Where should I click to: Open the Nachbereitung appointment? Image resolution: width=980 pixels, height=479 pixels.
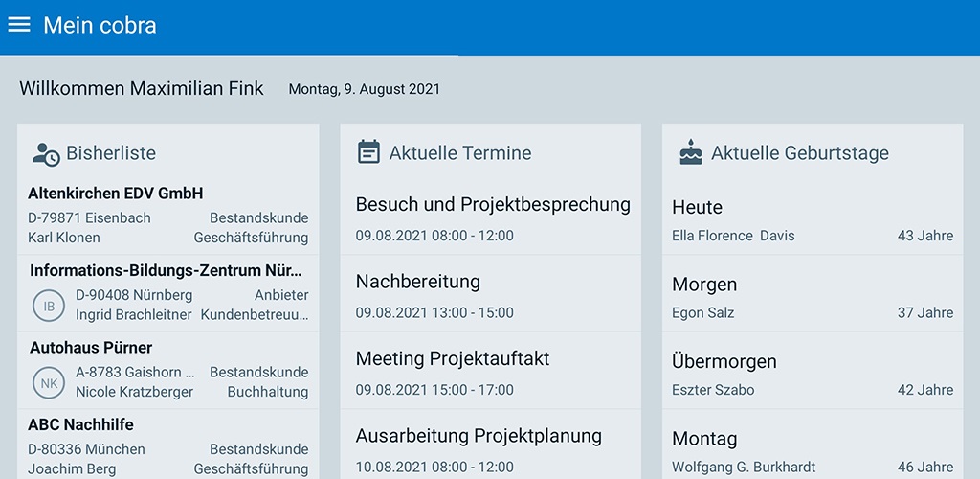pos(491,293)
